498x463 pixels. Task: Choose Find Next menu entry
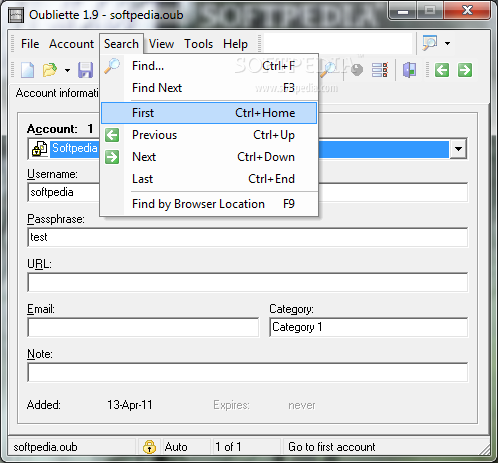pos(209,88)
